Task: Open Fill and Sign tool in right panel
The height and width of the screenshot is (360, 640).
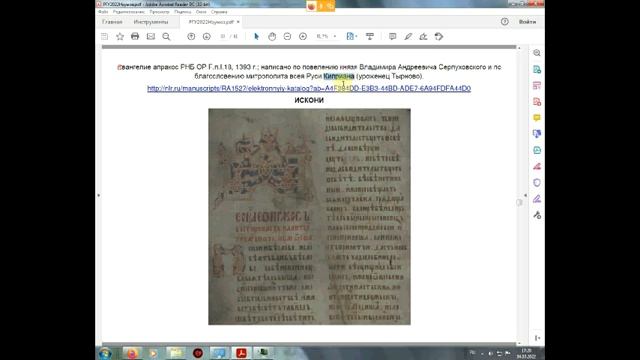Action: tap(537, 199)
